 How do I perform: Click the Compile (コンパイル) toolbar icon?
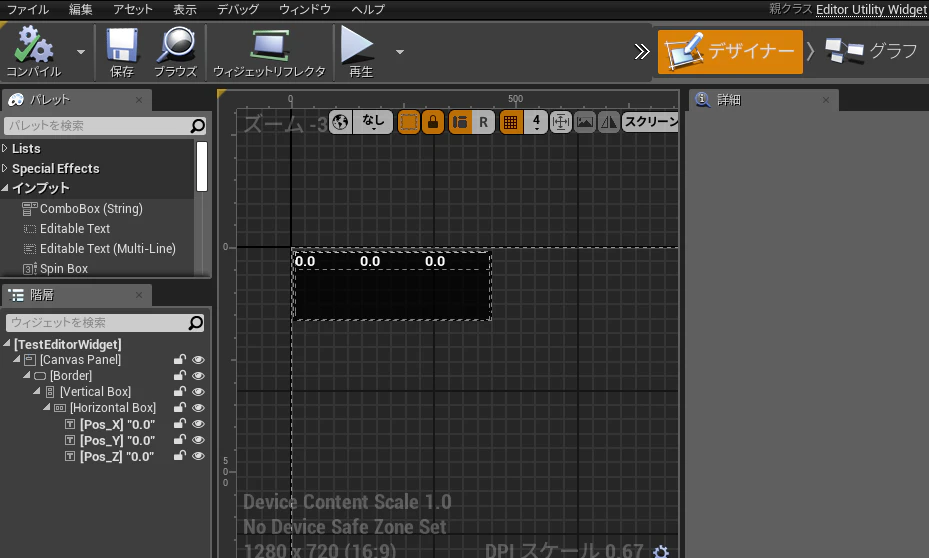pos(34,52)
